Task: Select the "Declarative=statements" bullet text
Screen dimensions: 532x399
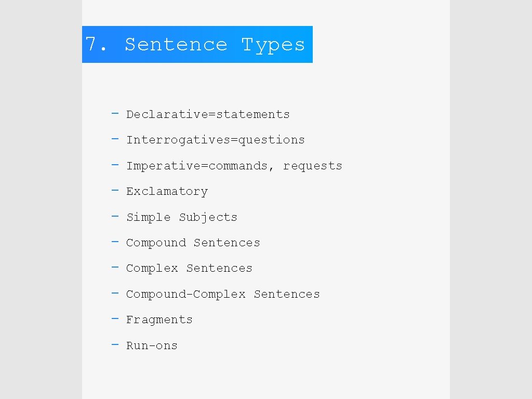Action: point(208,114)
